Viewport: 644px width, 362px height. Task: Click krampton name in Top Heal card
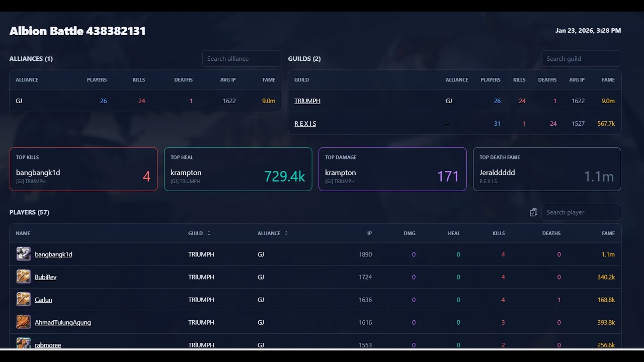point(186,172)
